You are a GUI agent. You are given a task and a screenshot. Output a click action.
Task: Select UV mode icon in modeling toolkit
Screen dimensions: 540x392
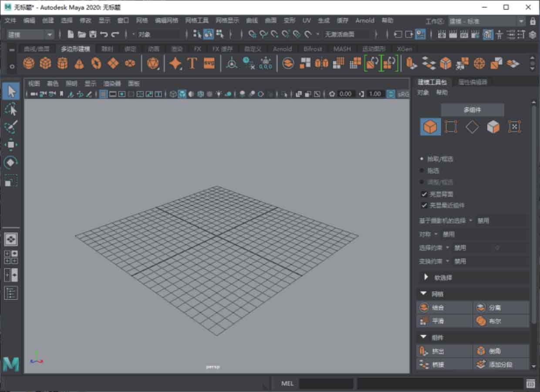point(514,127)
